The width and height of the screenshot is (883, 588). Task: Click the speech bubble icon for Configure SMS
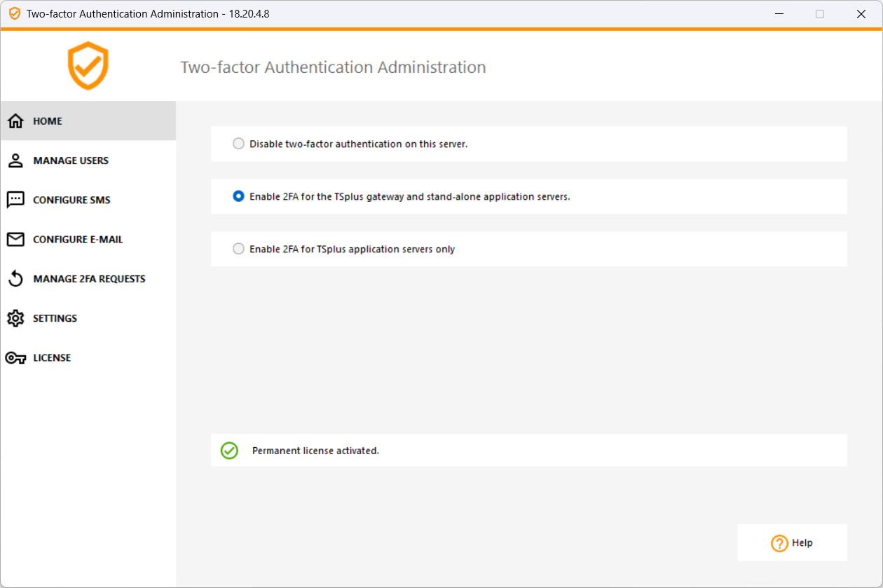[15, 200]
